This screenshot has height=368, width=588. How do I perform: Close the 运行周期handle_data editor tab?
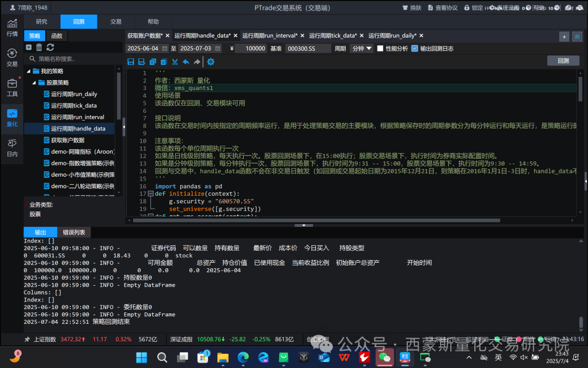coord(236,35)
